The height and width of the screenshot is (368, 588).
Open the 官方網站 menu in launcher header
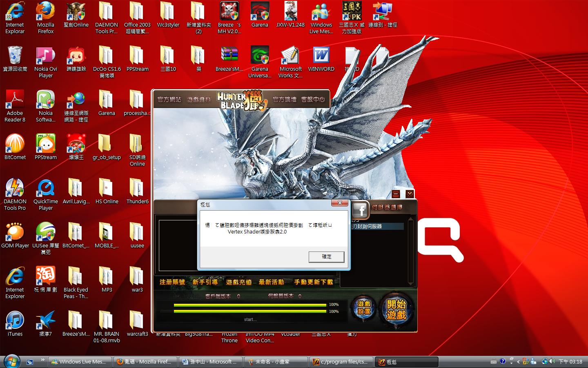pos(169,99)
